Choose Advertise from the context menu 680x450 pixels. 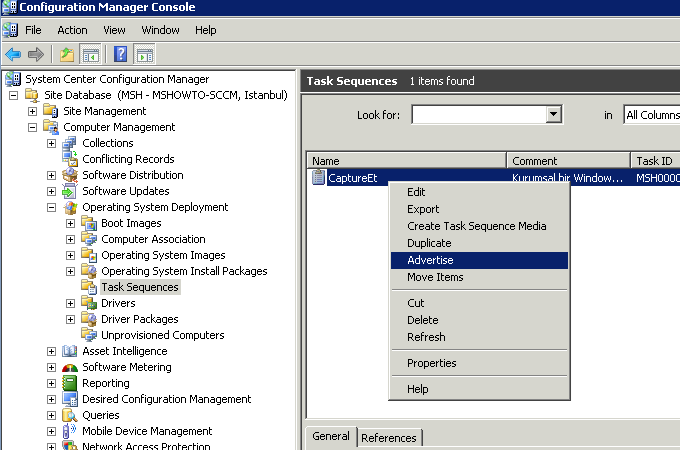coord(479,260)
